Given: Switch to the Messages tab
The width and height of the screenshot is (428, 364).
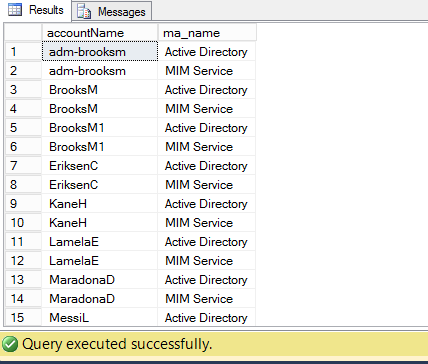Looking at the screenshot, I should coord(112,11).
